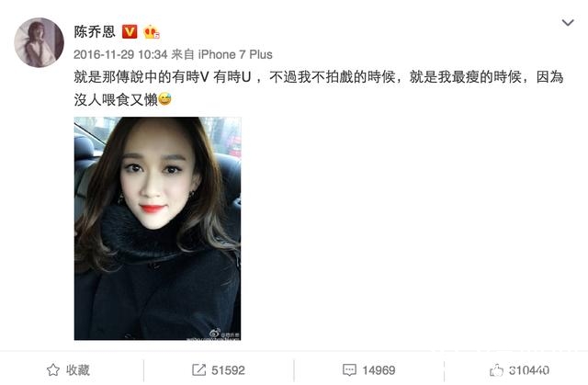Click the 310440 likes count

[529, 370]
